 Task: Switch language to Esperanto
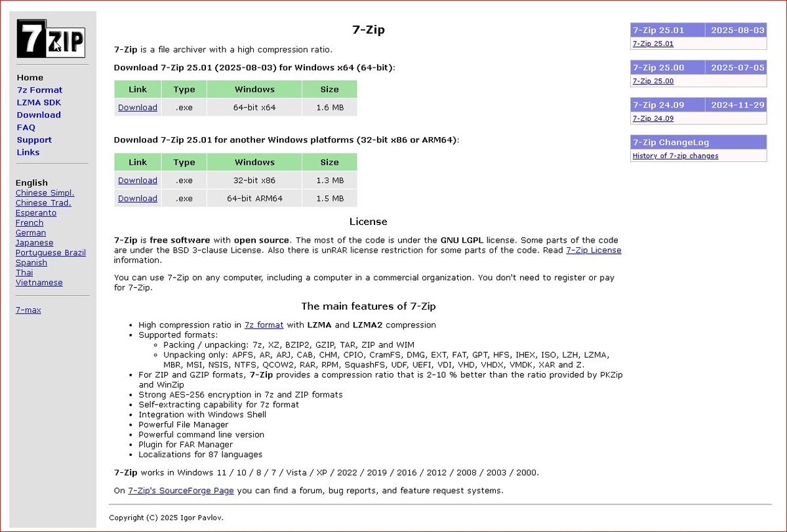36,213
